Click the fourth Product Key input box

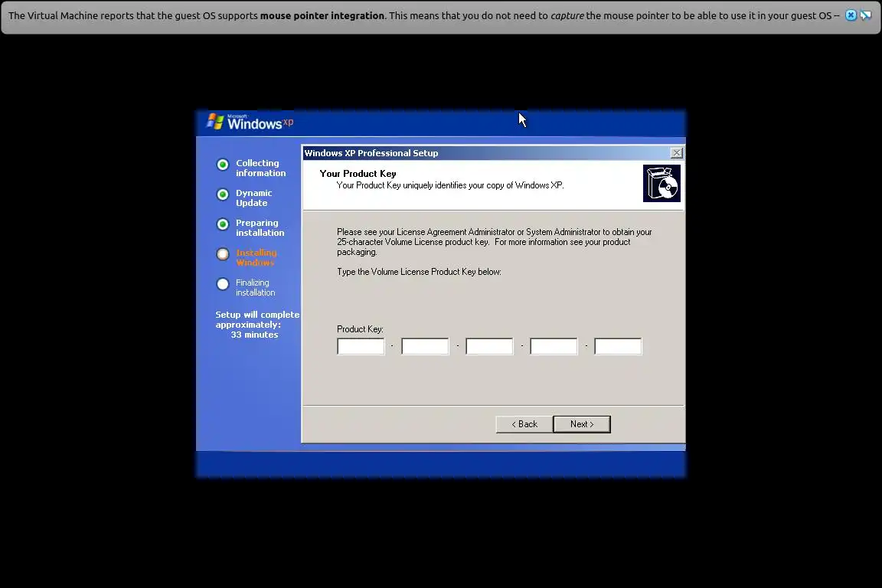[554, 347]
